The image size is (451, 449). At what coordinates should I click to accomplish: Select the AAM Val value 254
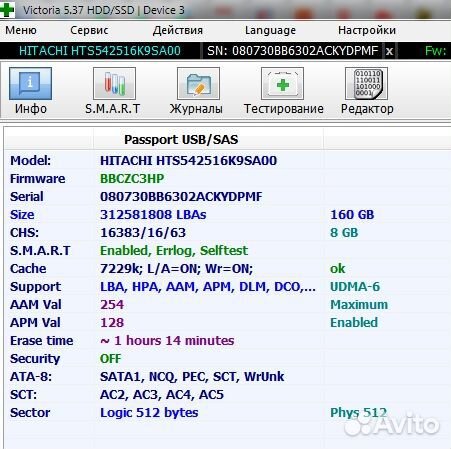point(112,305)
